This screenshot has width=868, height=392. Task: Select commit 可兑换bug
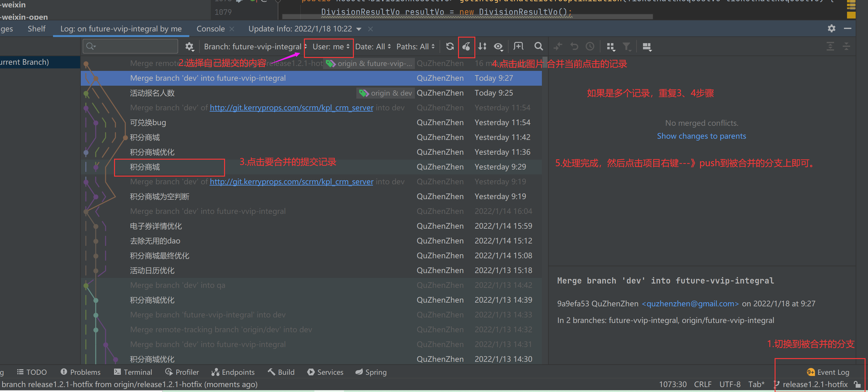tap(311, 123)
